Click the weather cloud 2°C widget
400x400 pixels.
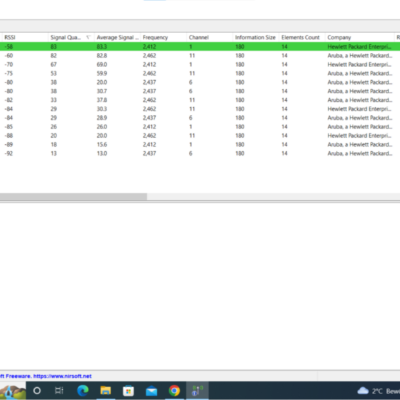(x=378, y=391)
